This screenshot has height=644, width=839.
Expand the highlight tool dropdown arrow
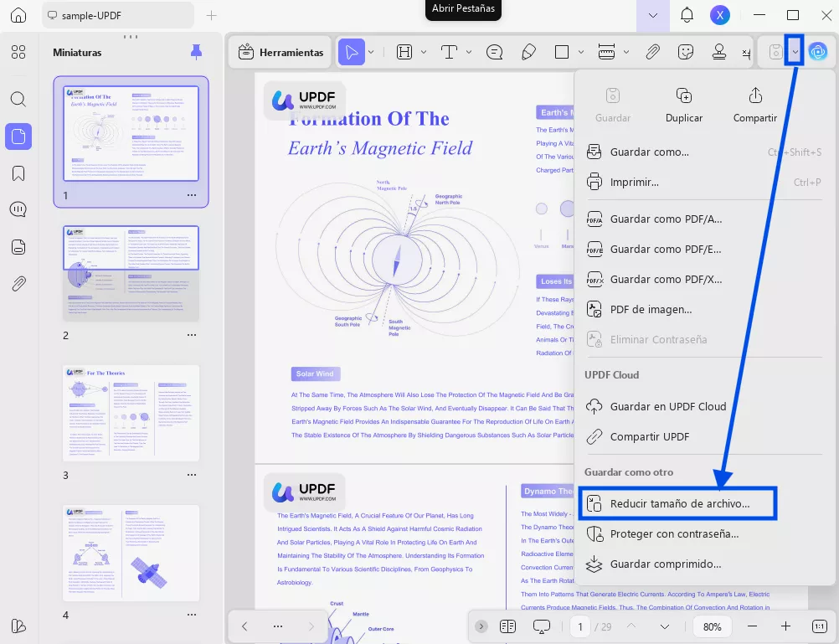tap(423, 52)
